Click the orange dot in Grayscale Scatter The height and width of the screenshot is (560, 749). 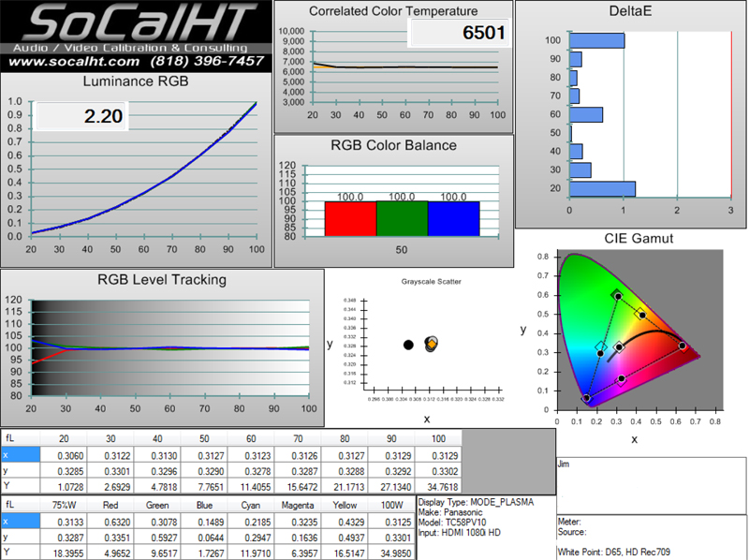coord(431,345)
